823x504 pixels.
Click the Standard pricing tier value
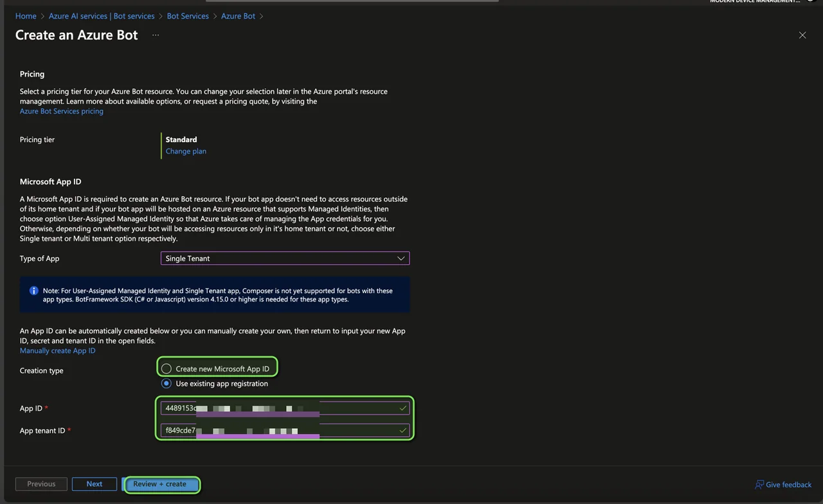[x=181, y=139]
